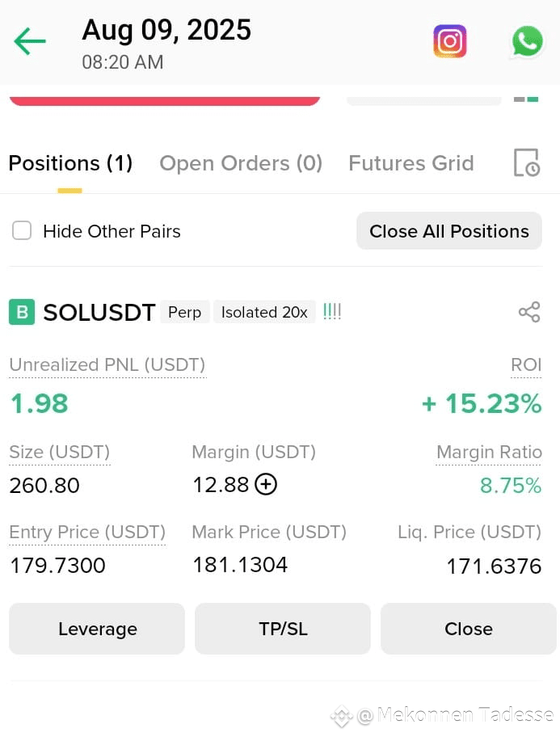Open the Unrealized PNL (USDT) label info
The image size is (560, 737).
pos(107,364)
